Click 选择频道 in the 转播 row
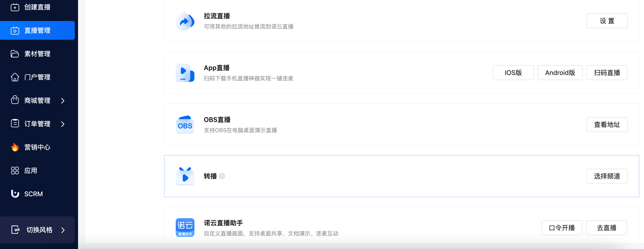Viewport: 644px width, 249px height. point(607,176)
